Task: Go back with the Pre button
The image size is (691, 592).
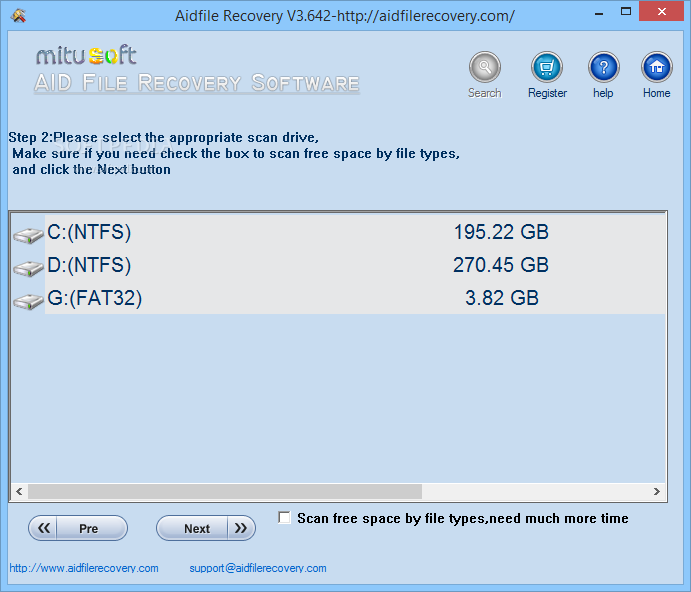Action: 78,528
